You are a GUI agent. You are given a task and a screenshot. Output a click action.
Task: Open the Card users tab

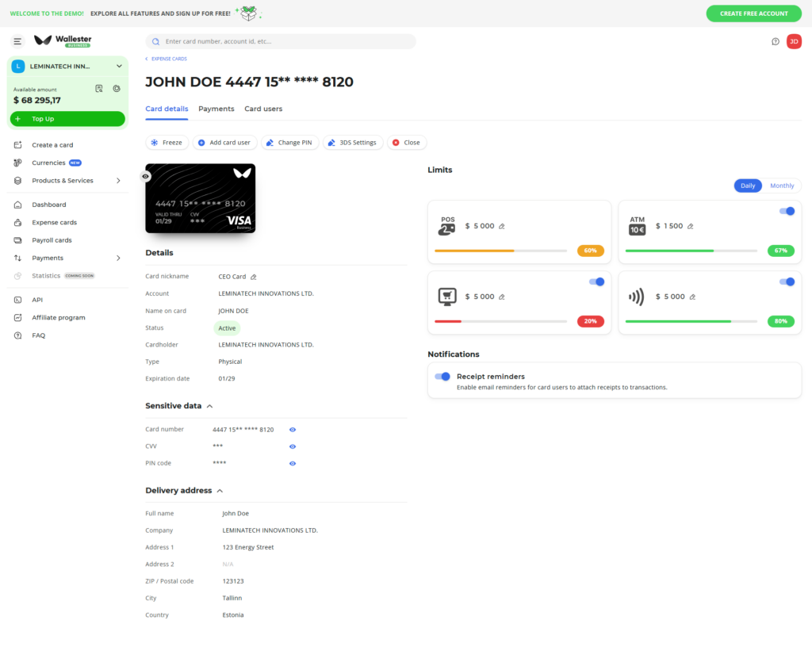263,109
